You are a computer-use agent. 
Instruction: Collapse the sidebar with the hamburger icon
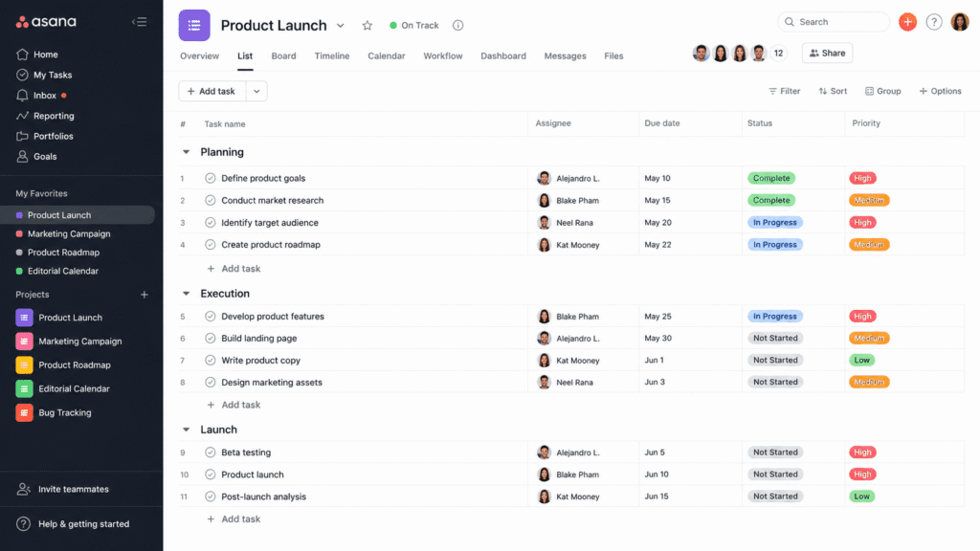140,22
